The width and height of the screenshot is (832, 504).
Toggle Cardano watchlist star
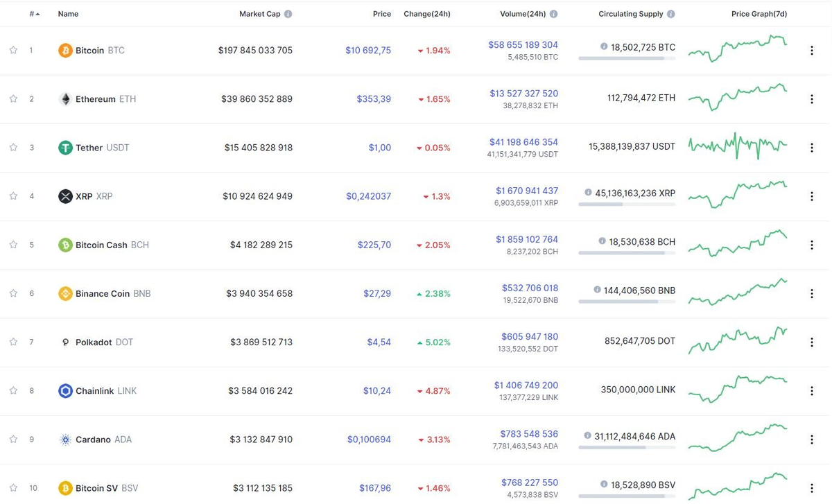click(x=13, y=439)
